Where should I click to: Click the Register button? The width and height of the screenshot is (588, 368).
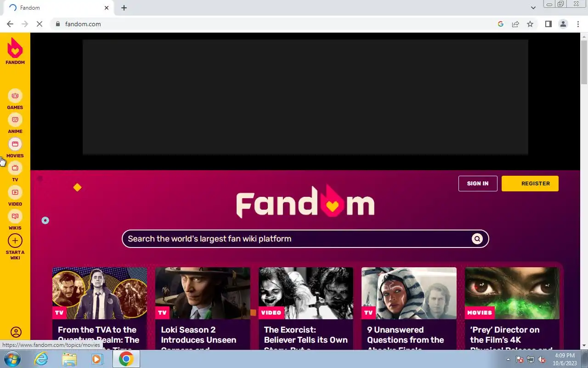[530, 184]
